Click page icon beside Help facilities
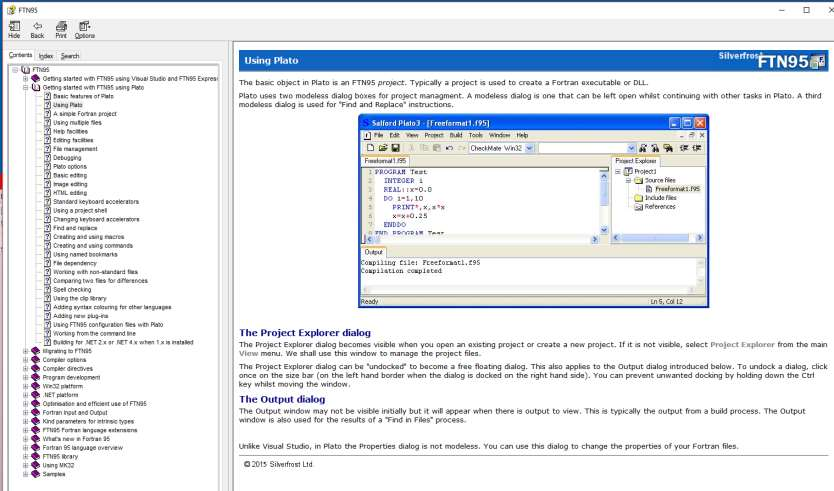The image size is (834, 491). (47, 131)
